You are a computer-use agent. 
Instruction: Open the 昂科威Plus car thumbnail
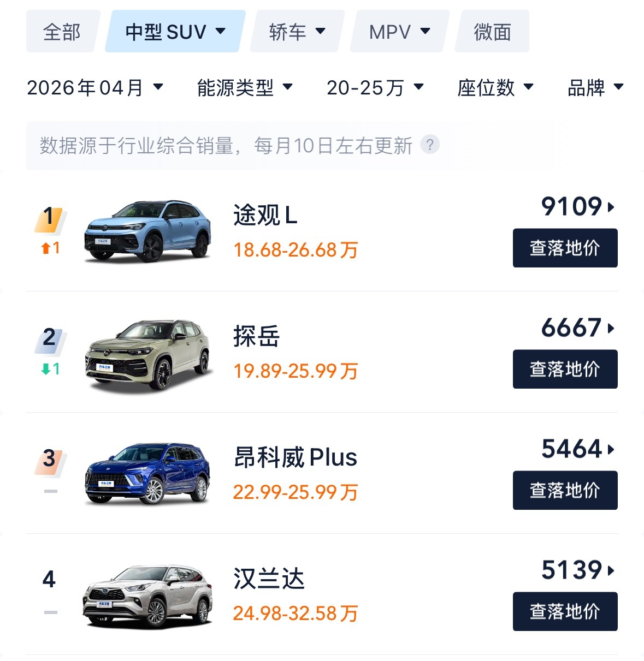coord(147,474)
